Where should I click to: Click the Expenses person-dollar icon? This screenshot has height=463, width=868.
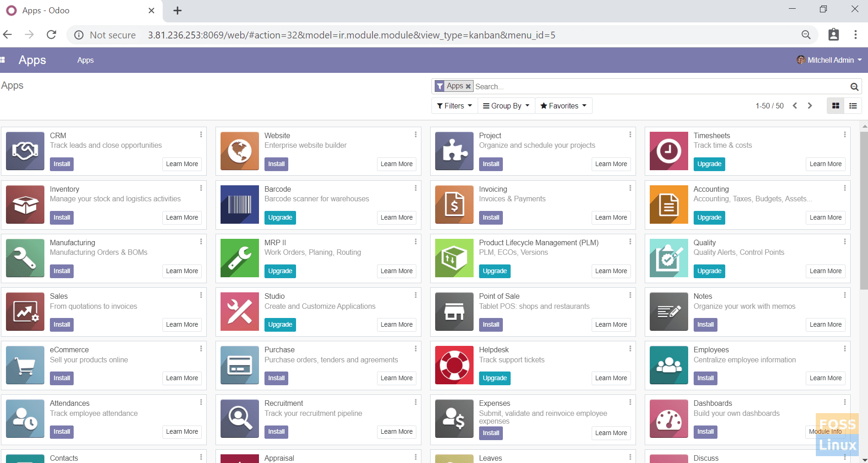454,419
